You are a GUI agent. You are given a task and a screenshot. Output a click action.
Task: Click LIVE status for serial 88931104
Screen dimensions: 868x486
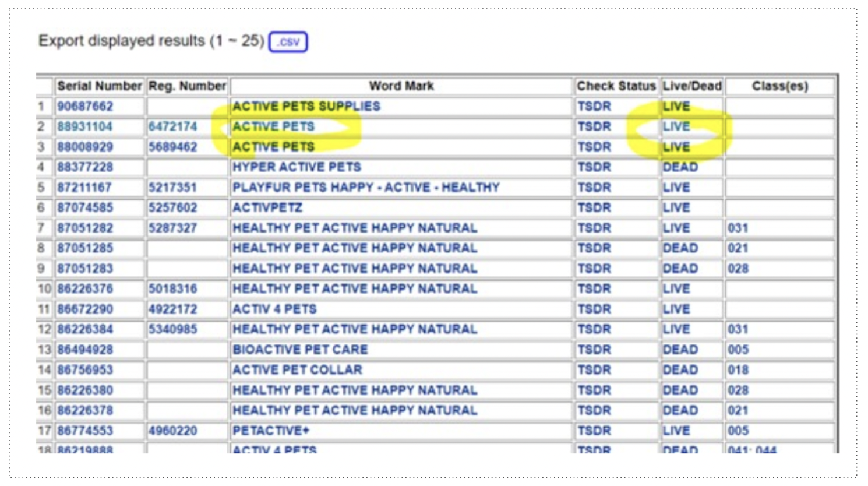click(x=676, y=126)
